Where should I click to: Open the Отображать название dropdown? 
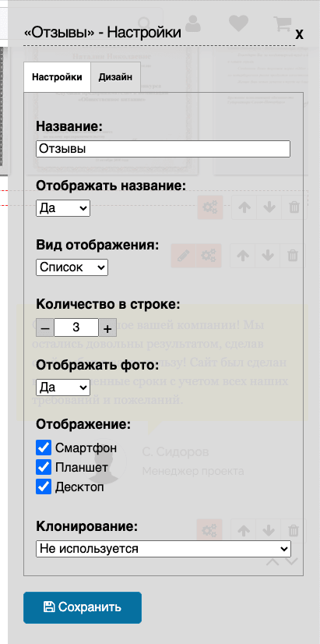[63, 208]
